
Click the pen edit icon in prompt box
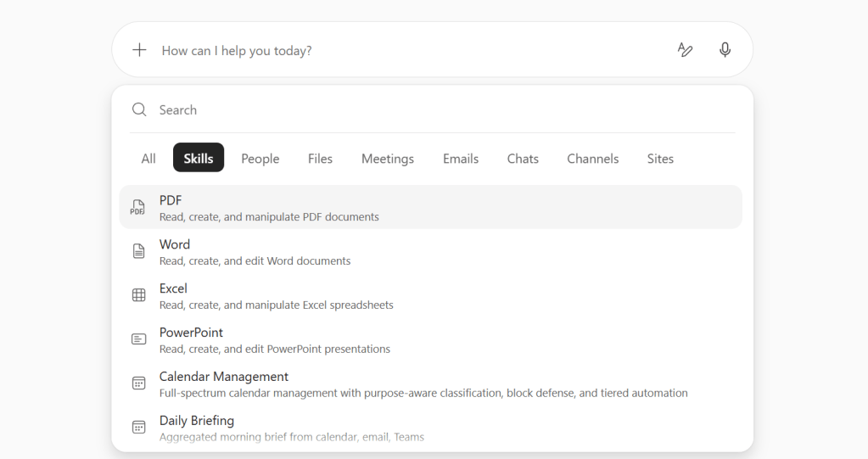point(685,50)
